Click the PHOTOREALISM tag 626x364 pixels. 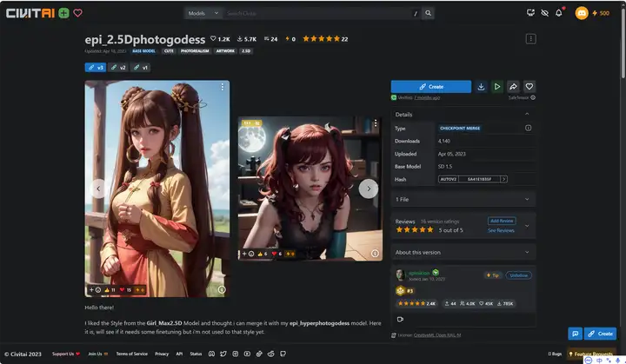(x=195, y=51)
